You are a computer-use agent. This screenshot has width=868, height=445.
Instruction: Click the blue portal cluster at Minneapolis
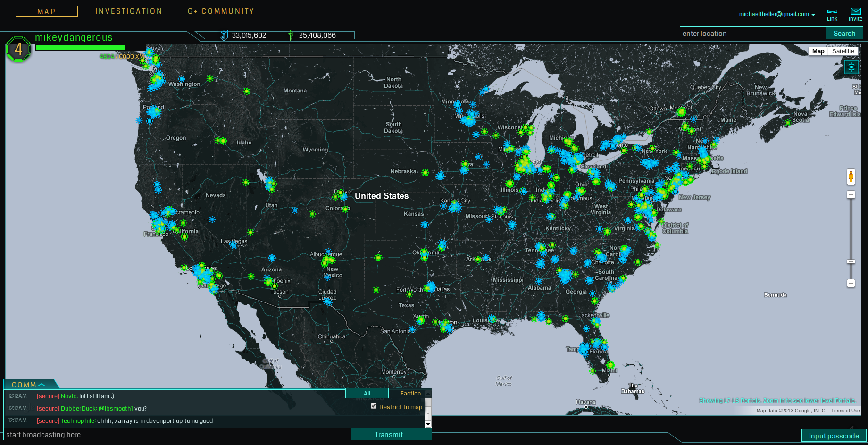point(469,120)
